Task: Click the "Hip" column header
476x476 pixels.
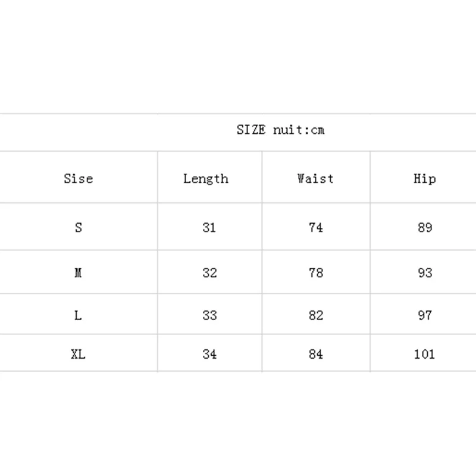Action: pyautogui.click(x=424, y=178)
